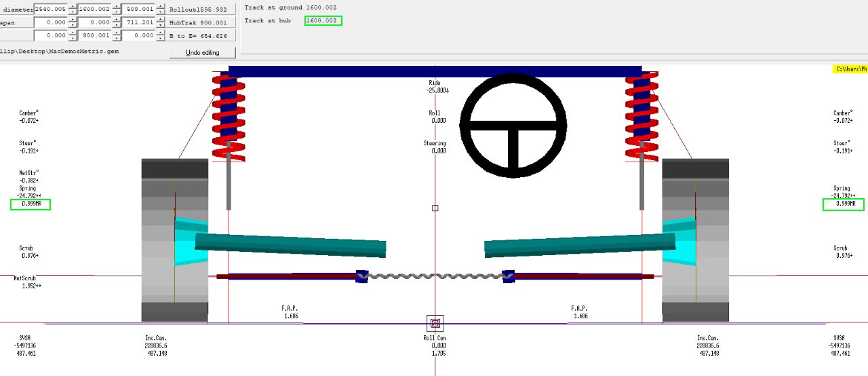Select the left teal control arm

[x=290, y=244]
